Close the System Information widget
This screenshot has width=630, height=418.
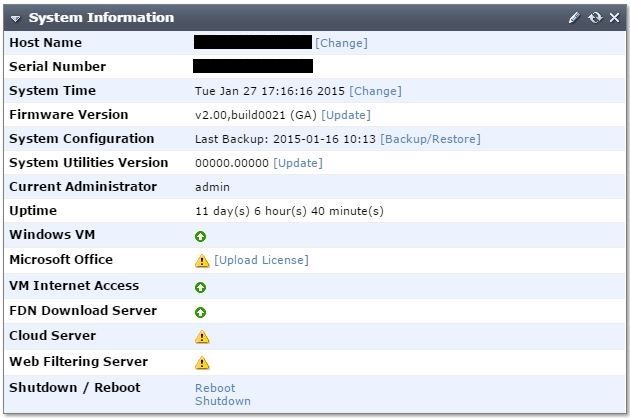[614, 18]
